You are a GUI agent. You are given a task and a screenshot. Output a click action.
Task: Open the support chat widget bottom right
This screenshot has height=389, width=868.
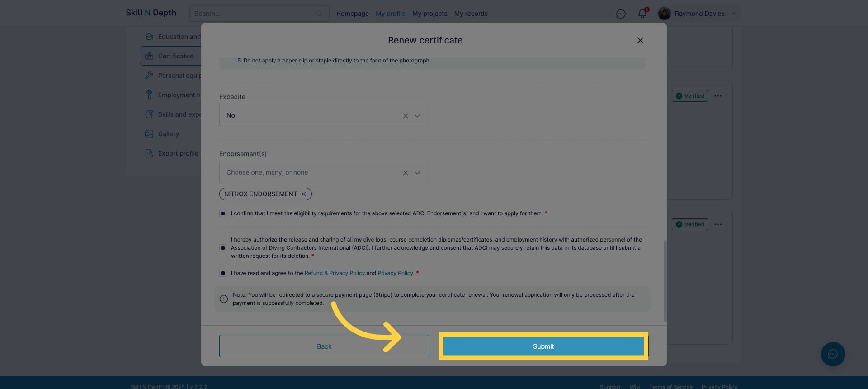coord(833,354)
